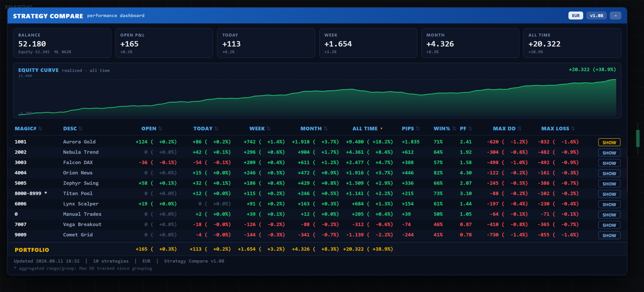This screenshot has height=292, width=644.
Task: Toggle SHOW for Aurora Gold strategy
Action: 609,142
